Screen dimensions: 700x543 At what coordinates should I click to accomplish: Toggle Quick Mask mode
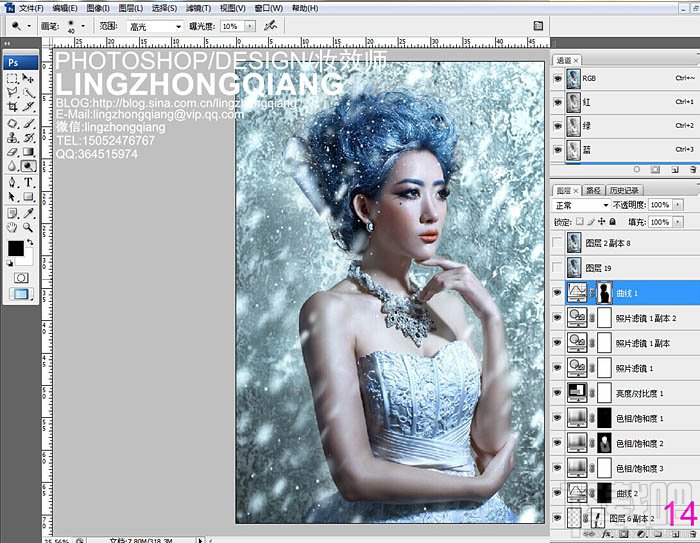(21, 278)
